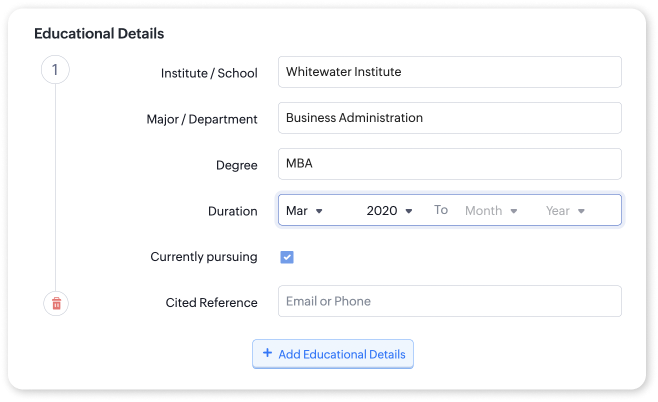Click the Institute / School label
658x402 pixels.
click(x=209, y=73)
